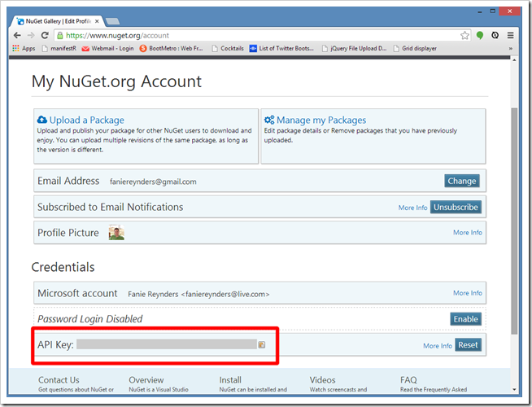Click the upload cloud icon

42,120
